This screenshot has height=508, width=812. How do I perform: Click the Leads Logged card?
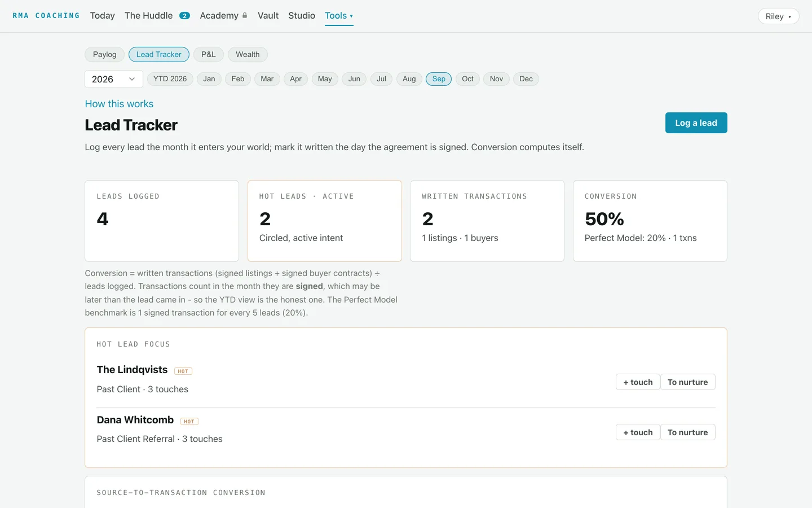pyautogui.click(x=162, y=221)
